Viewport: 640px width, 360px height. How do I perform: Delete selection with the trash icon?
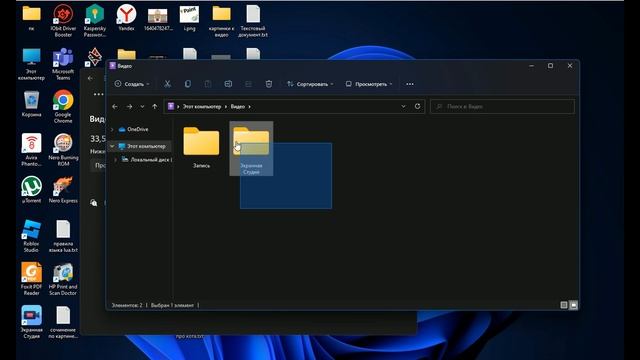pyautogui.click(x=269, y=84)
